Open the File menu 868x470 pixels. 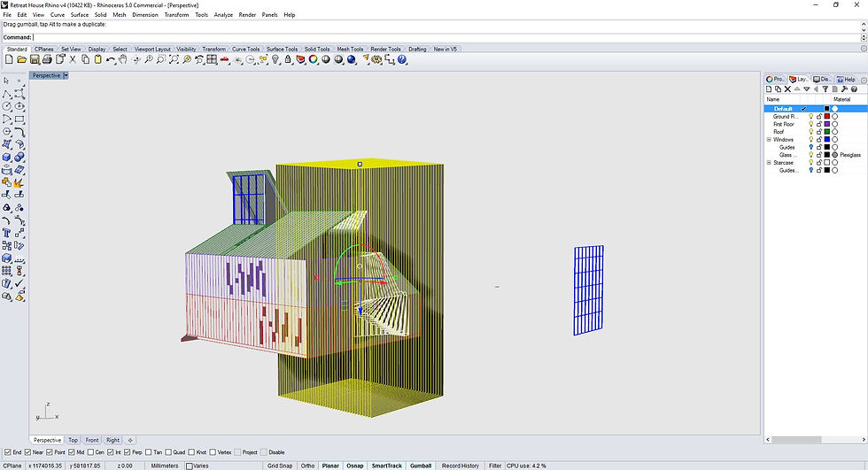7,15
